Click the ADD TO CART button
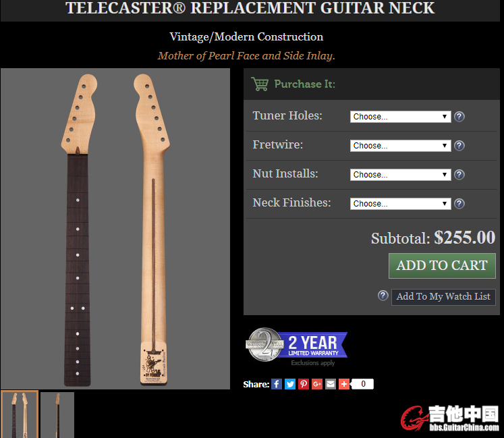Screen dimensions: 504x438 [x=442, y=266]
